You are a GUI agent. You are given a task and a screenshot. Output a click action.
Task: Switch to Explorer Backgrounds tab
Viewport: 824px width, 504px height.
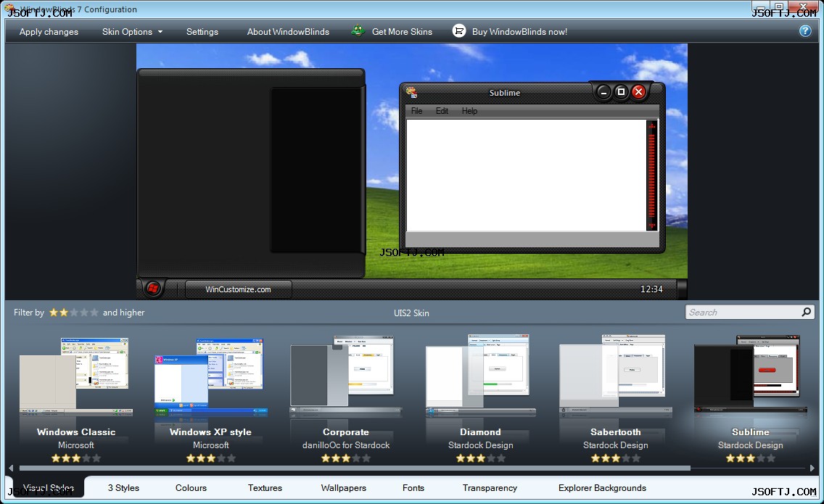coord(602,488)
